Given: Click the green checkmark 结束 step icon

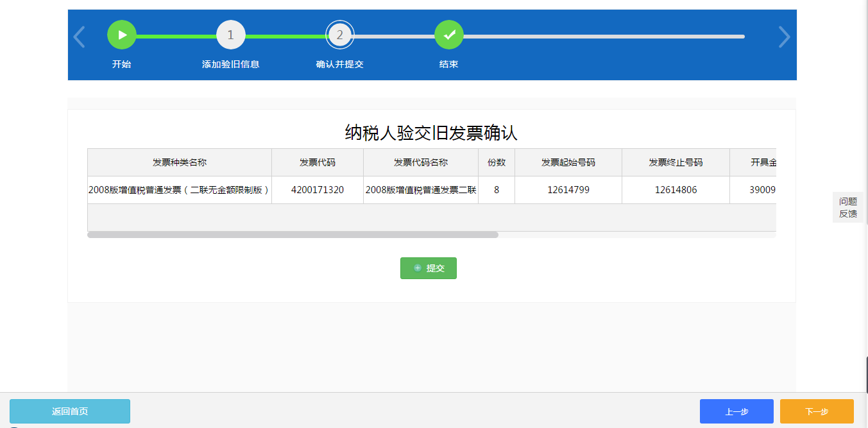Looking at the screenshot, I should tap(449, 35).
